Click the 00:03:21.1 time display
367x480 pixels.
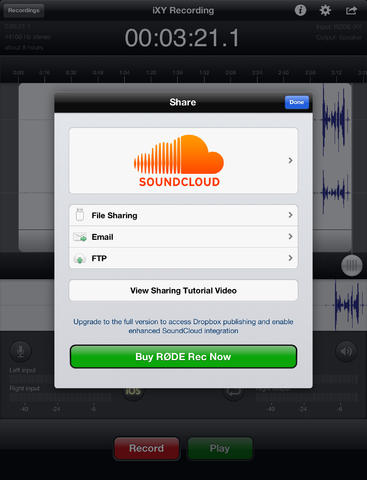[182, 38]
